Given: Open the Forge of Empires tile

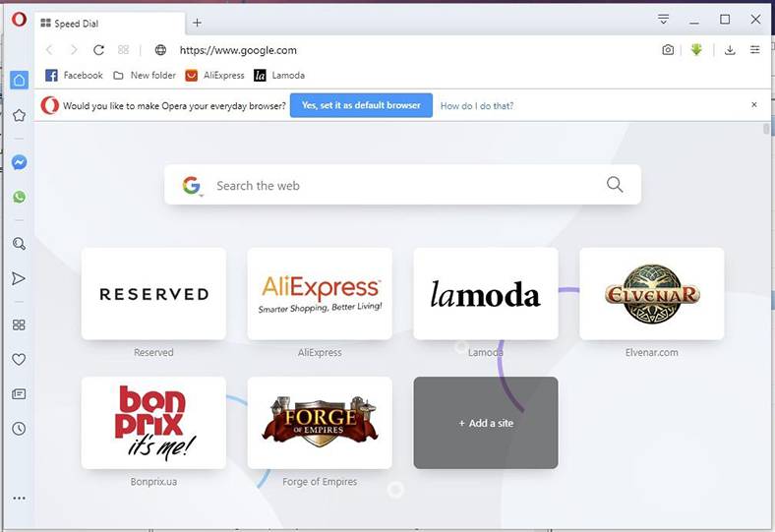Looking at the screenshot, I should point(320,423).
